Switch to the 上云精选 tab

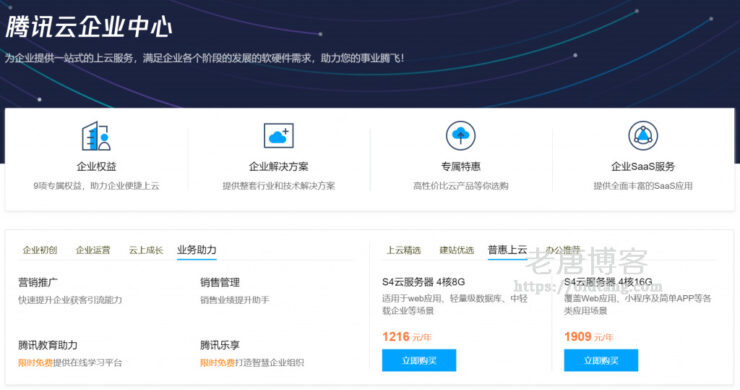pyautogui.click(x=404, y=250)
